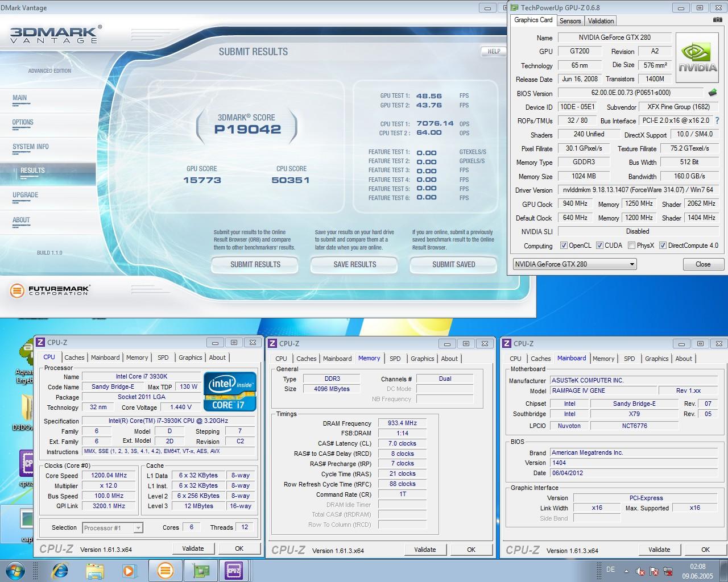
Task: Click the GPU Clock value 940 MHz
Action: 575,203
